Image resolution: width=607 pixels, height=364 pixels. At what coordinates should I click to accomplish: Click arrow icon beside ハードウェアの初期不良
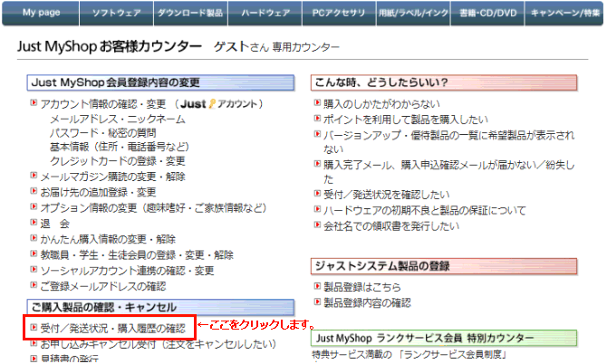317,209
